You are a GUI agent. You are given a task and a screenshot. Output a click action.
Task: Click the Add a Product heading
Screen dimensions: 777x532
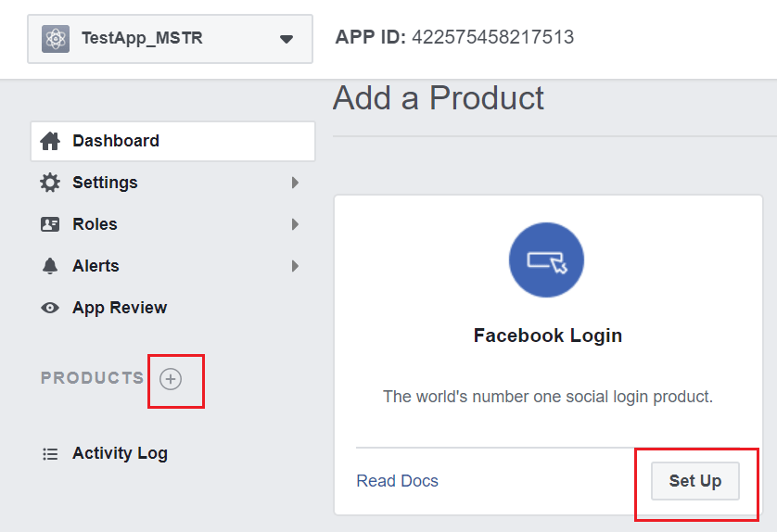pyautogui.click(x=439, y=98)
